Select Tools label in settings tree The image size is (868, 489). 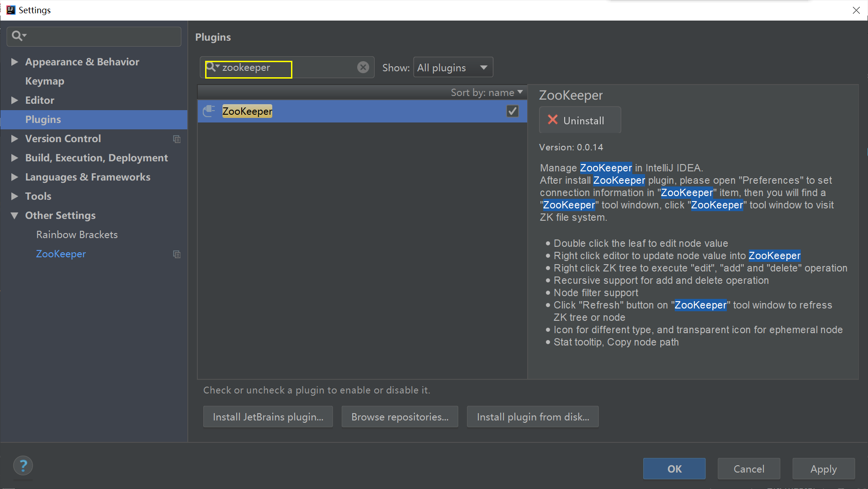38,196
